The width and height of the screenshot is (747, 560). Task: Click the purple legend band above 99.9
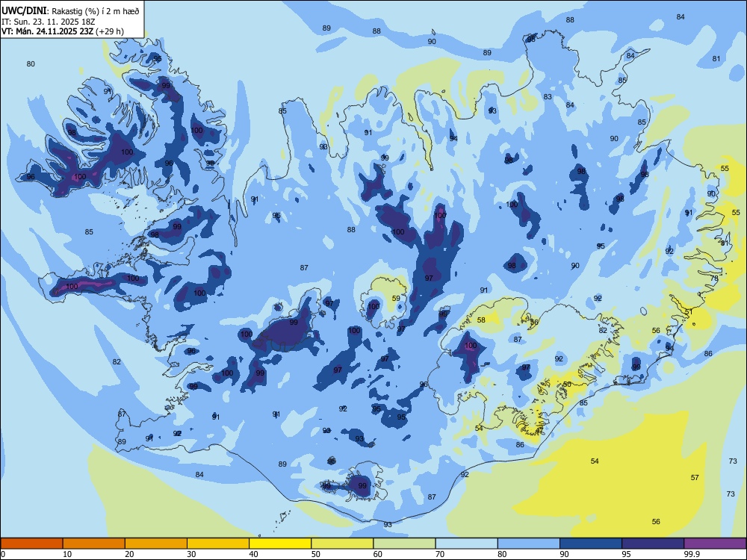pyautogui.click(x=715, y=544)
